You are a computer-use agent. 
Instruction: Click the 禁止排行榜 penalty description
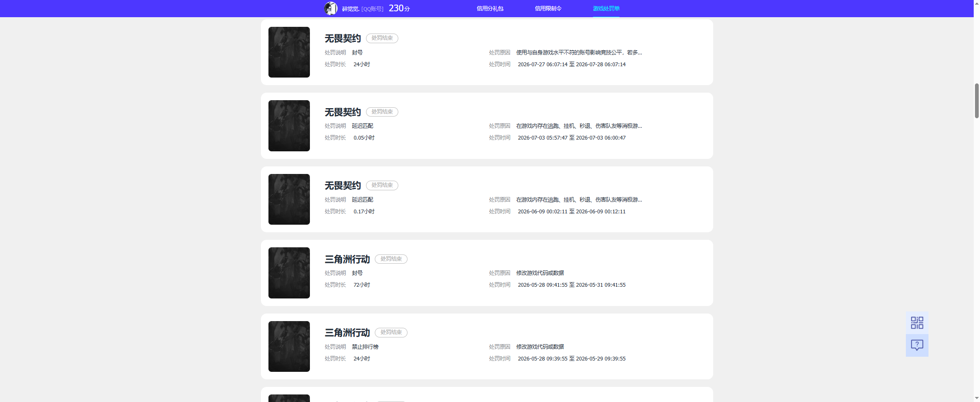[x=365, y=347]
